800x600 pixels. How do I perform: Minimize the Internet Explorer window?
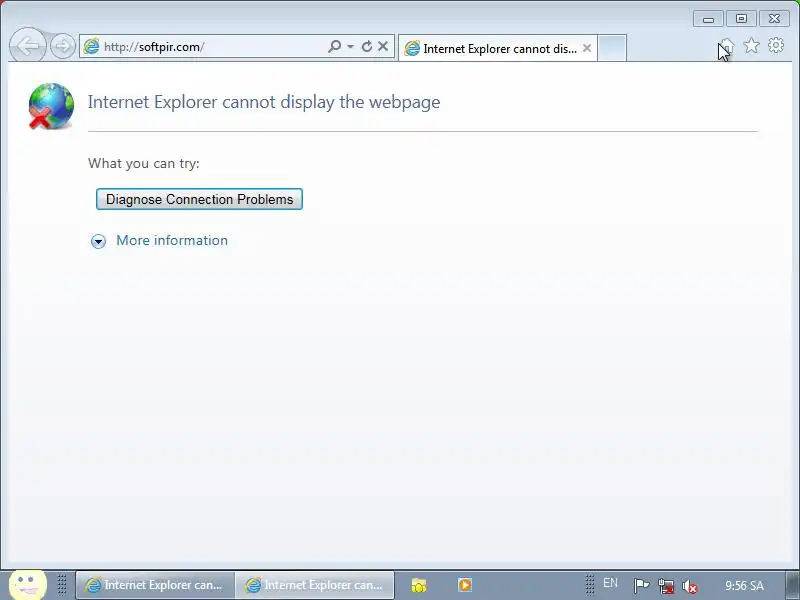pos(708,19)
